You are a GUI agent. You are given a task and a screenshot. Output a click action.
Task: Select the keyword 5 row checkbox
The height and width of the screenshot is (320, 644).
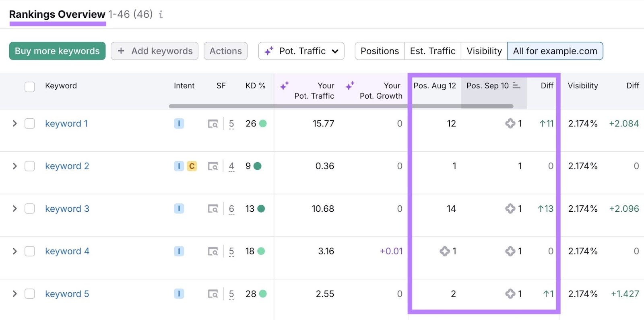(x=30, y=294)
